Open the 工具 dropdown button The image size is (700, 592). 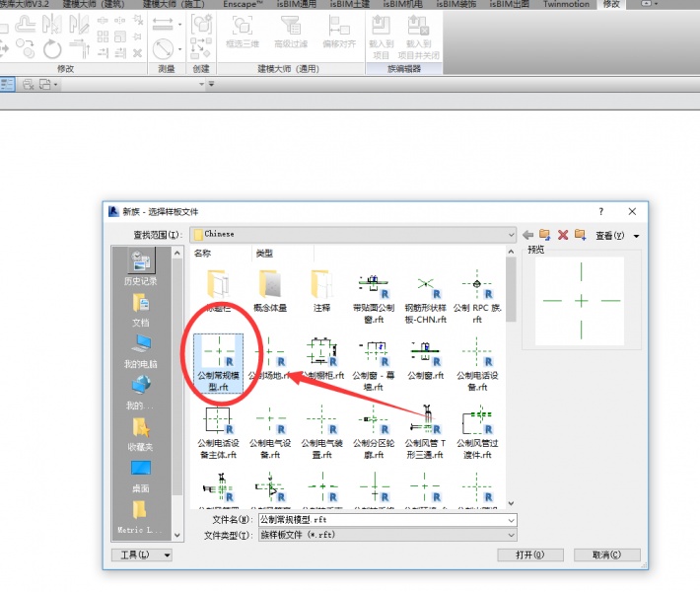coord(142,555)
